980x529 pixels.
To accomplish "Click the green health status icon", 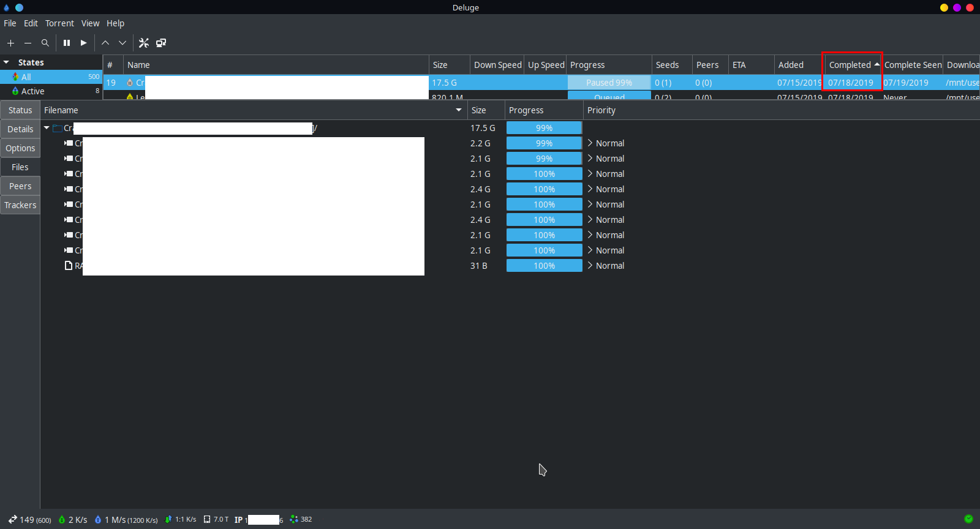I will tap(968, 519).
